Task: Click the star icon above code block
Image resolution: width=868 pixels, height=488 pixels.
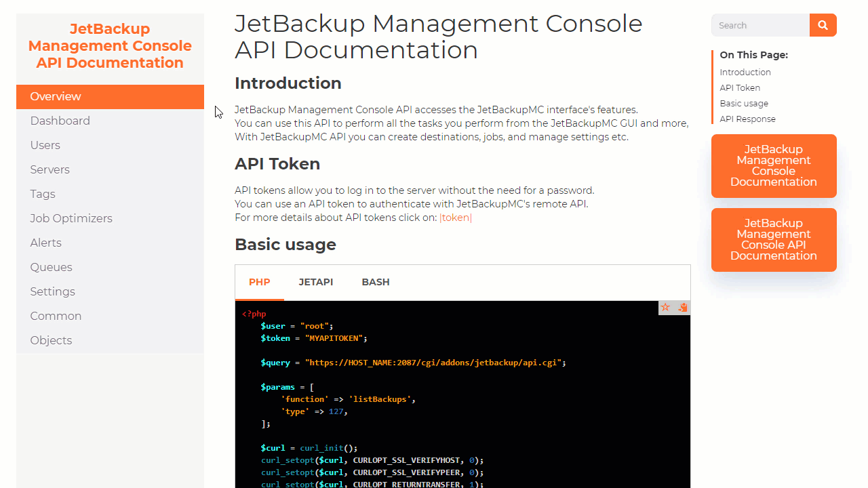Action: click(x=665, y=308)
